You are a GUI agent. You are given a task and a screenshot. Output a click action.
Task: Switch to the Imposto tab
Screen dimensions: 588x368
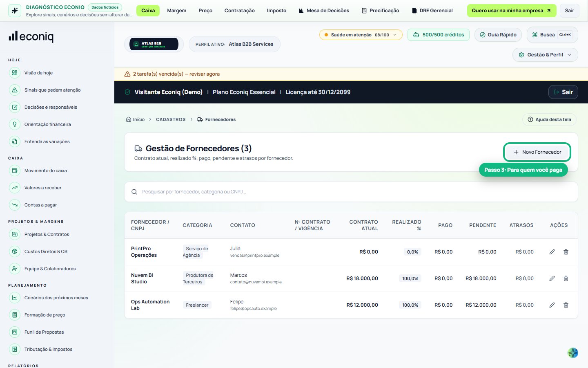(276, 11)
